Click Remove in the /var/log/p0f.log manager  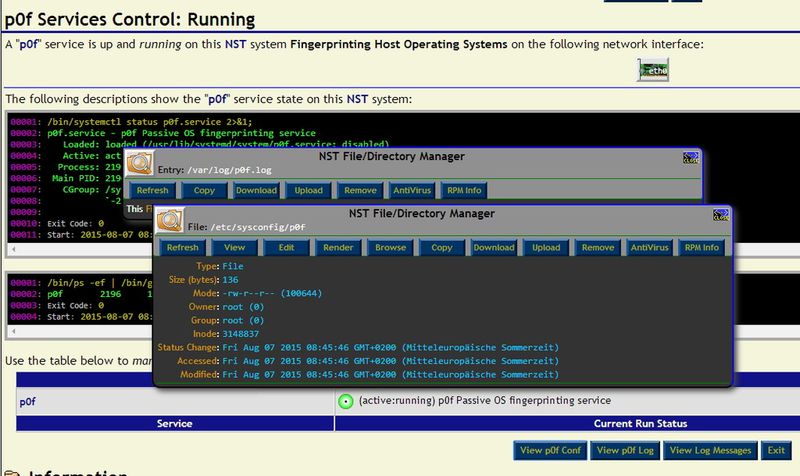[x=360, y=190]
